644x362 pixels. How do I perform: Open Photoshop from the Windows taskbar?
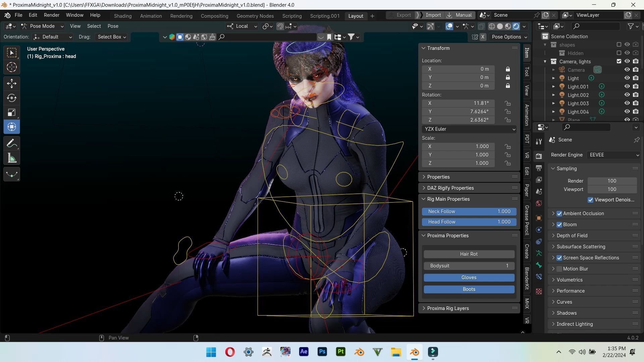pyautogui.click(x=322, y=352)
